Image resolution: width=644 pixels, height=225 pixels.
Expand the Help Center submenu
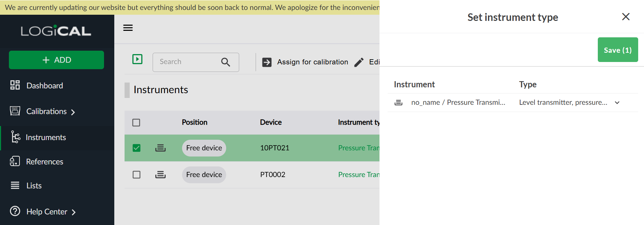coord(73,212)
